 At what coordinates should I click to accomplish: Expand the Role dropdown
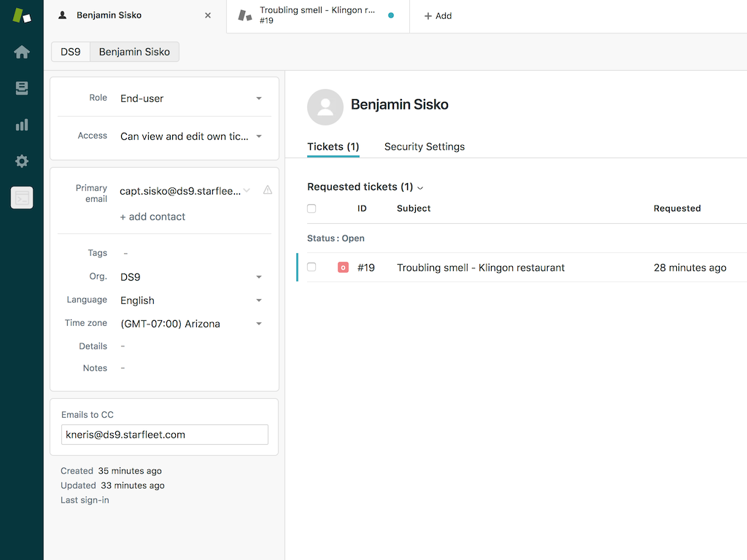pyautogui.click(x=258, y=98)
